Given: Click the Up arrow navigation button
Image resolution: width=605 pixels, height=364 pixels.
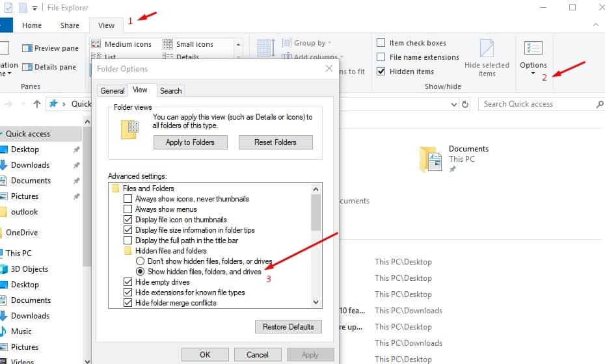Looking at the screenshot, I should coord(37,104).
